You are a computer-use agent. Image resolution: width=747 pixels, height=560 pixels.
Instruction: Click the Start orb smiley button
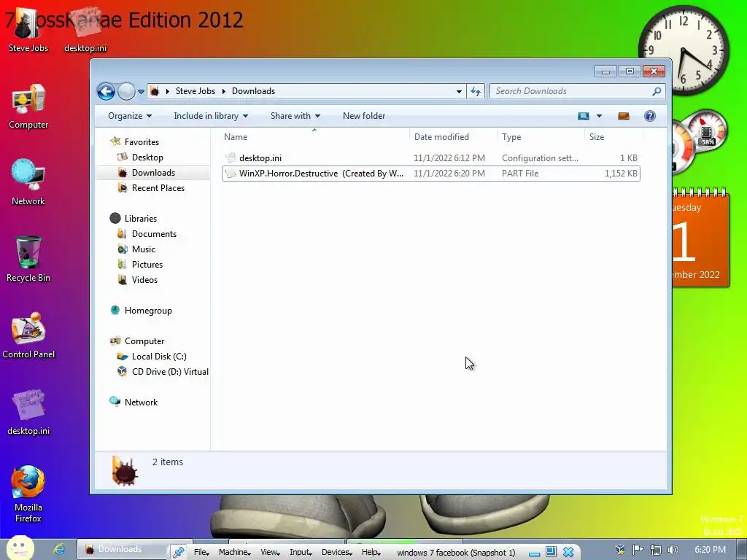coord(20,548)
